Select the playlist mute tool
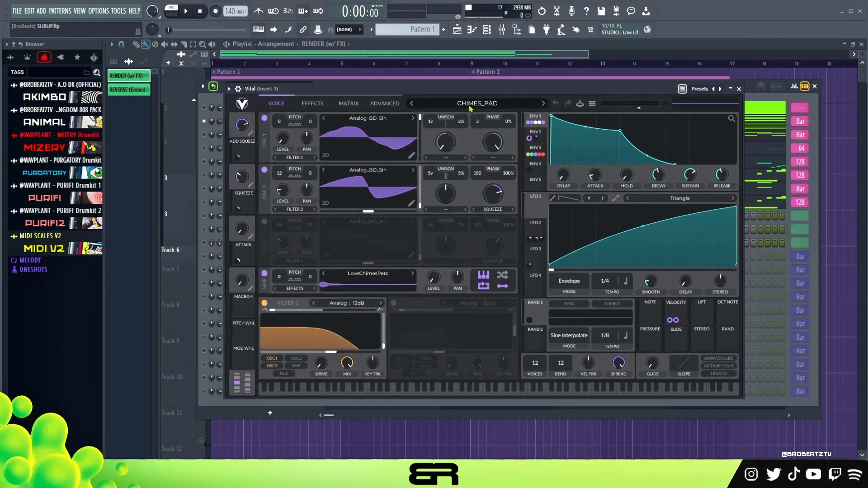This screenshot has height=488, width=868. [165, 44]
